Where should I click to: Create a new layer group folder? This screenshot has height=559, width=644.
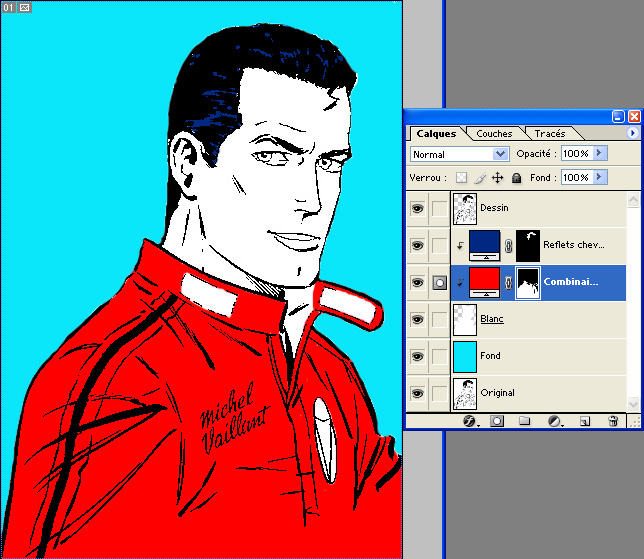[524, 422]
